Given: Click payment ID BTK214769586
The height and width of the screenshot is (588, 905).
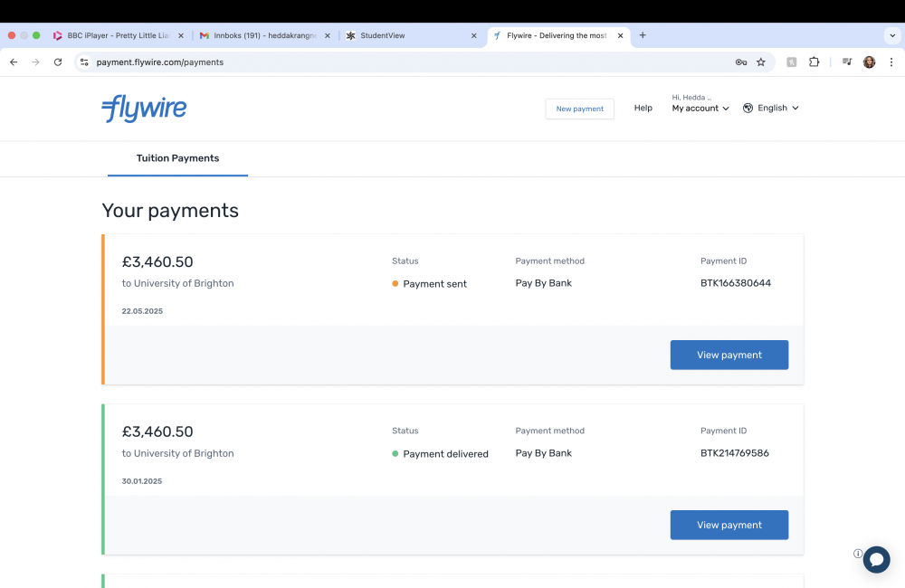Looking at the screenshot, I should pyautogui.click(x=735, y=453).
